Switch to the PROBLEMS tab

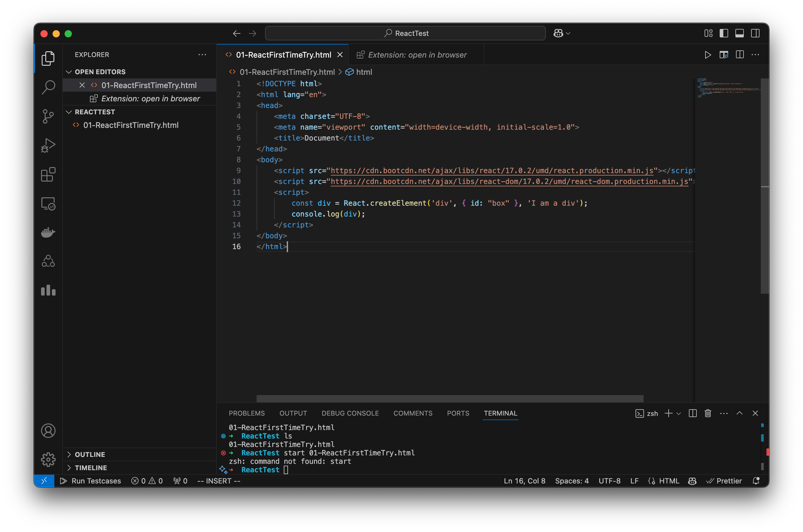pos(247,413)
